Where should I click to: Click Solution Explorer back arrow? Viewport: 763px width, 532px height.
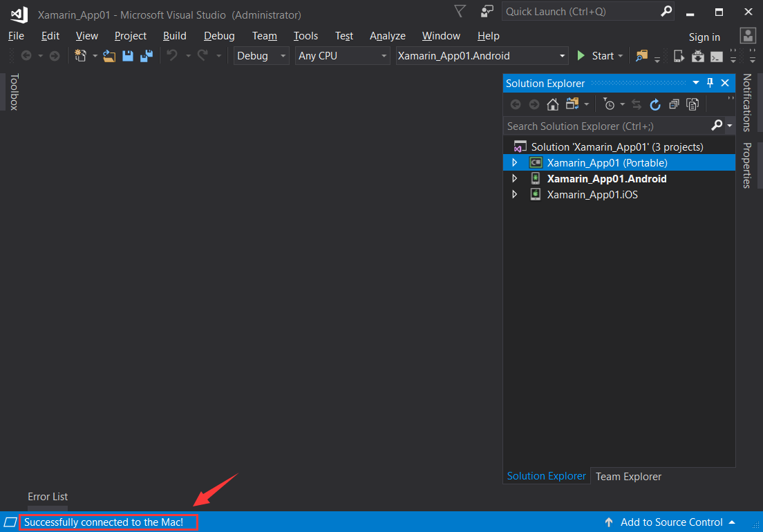tap(516, 104)
